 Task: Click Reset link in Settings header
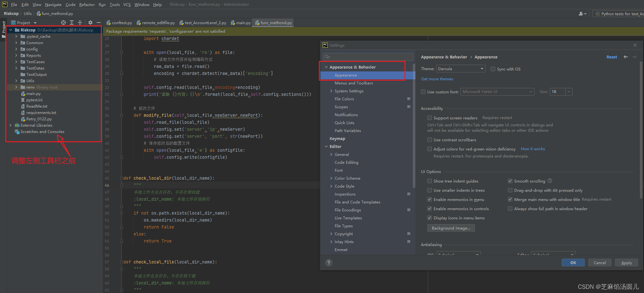[611, 57]
